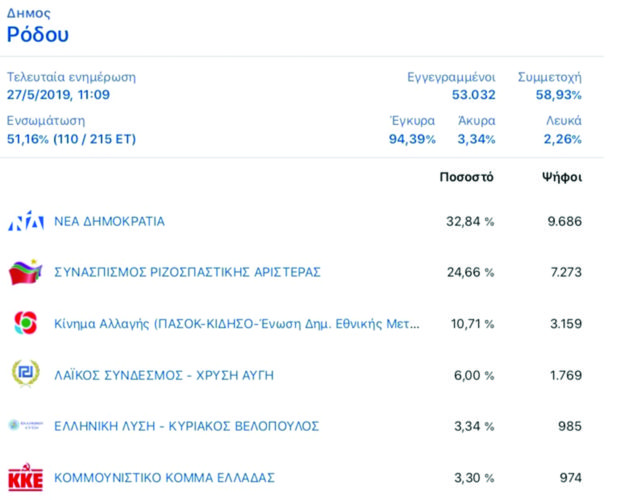620x500 pixels.
Task: Click the Ρόδου municipality heading
Action: pos(38,36)
